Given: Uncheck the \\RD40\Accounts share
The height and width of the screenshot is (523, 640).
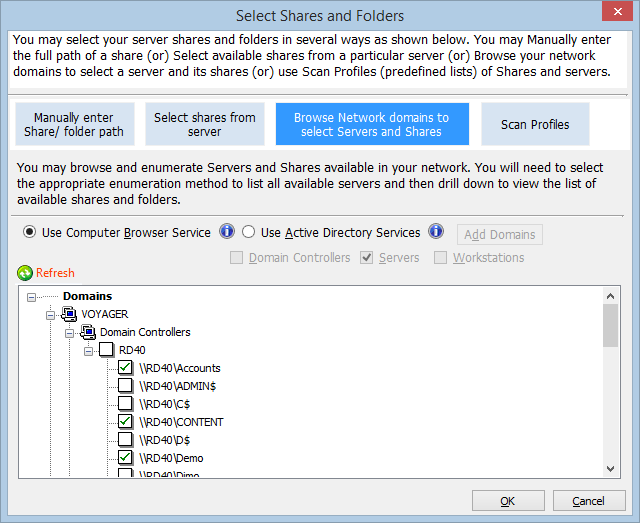Looking at the screenshot, I should point(125,367).
